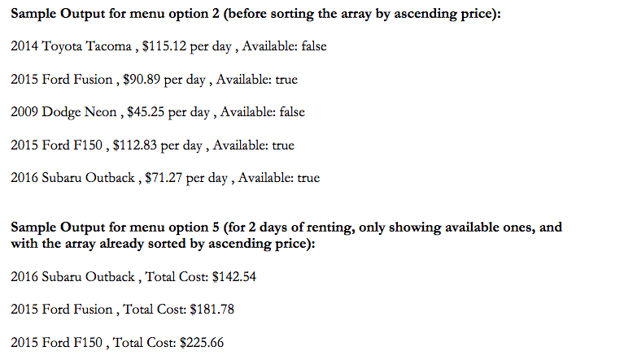Click Ford Fusion Total Cost $181.78
Screen dimensions: 624x364
[x=178, y=310]
